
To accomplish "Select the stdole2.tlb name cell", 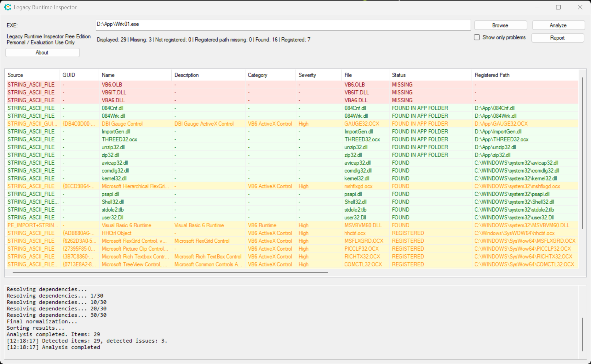I will pos(135,210).
